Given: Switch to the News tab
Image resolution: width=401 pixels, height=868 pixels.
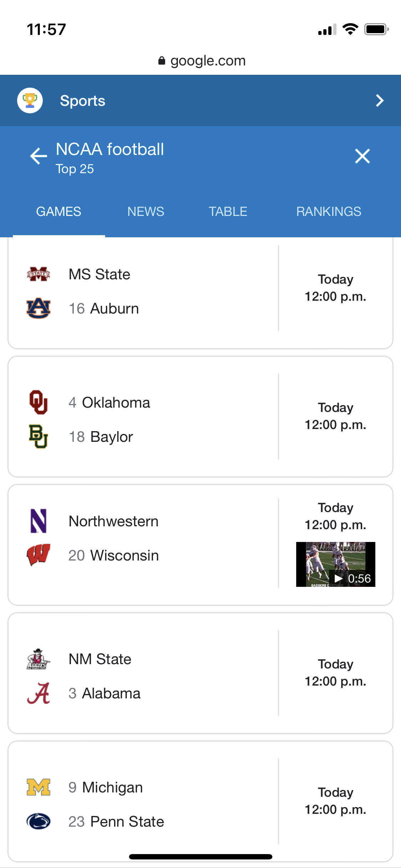Looking at the screenshot, I should pos(146,212).
